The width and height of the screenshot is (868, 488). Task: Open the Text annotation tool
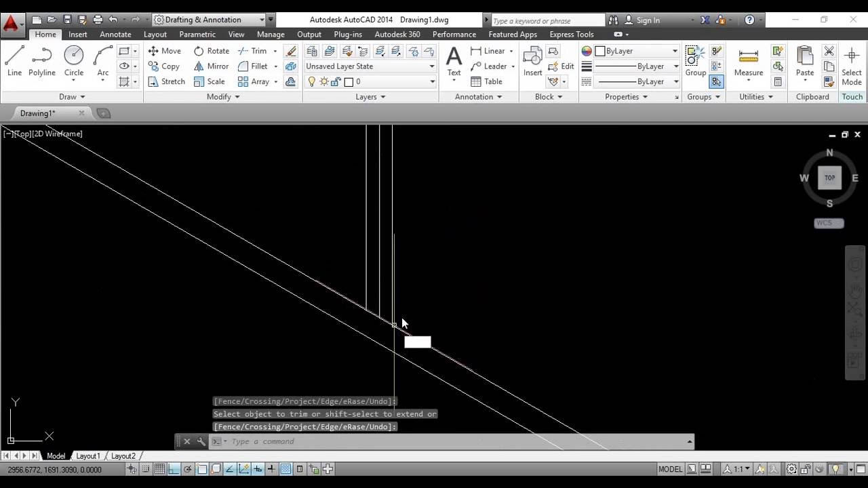coord(454,61)
